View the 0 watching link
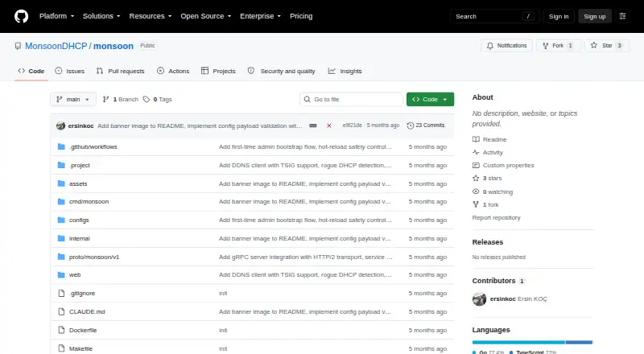Image resolution: width=644 pixels, height=354 pixels. click(493, 191)
